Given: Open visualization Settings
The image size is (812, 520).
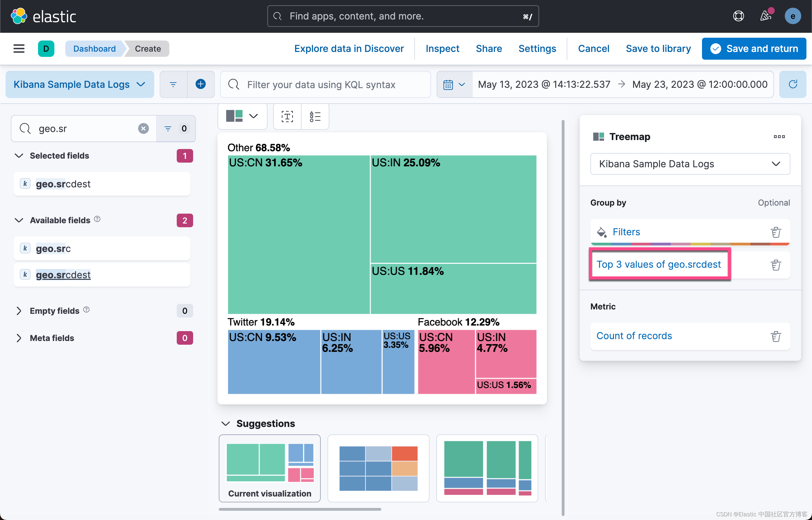Looking at the screenshot, I should [537, 49].
